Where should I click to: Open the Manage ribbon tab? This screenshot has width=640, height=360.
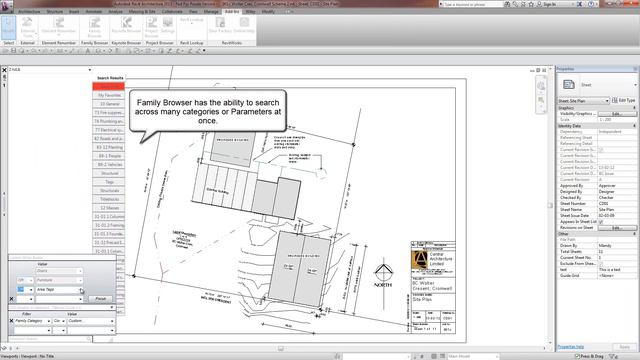click(211, 12)
